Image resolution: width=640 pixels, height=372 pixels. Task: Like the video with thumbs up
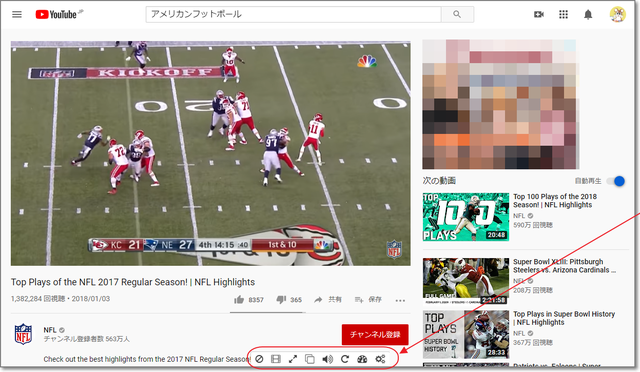[239, 300]
